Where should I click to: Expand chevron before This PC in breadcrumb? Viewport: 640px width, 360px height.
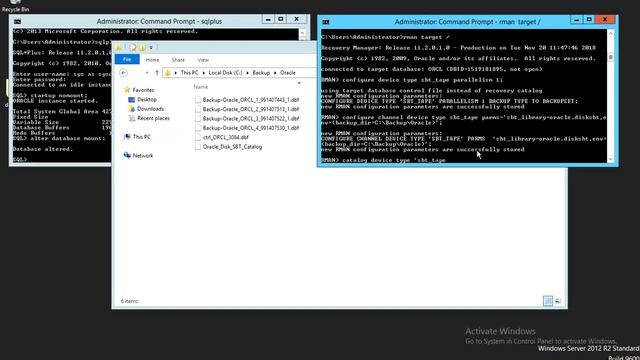(176, 73)
